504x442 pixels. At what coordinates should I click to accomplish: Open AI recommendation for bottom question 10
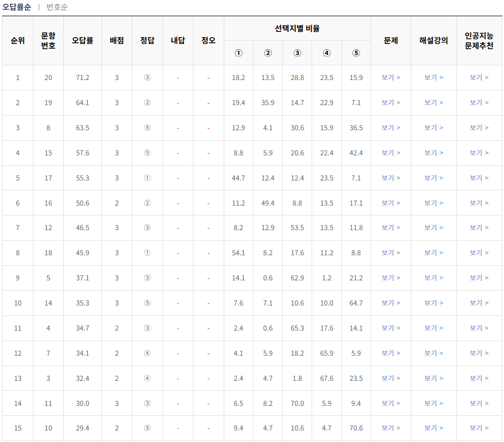click(479, 428)
